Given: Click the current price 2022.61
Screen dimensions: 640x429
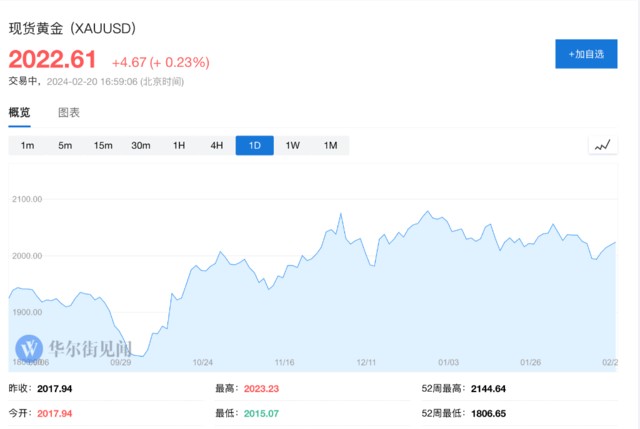Looking at the screenshot, I should [x=54, y=61].
